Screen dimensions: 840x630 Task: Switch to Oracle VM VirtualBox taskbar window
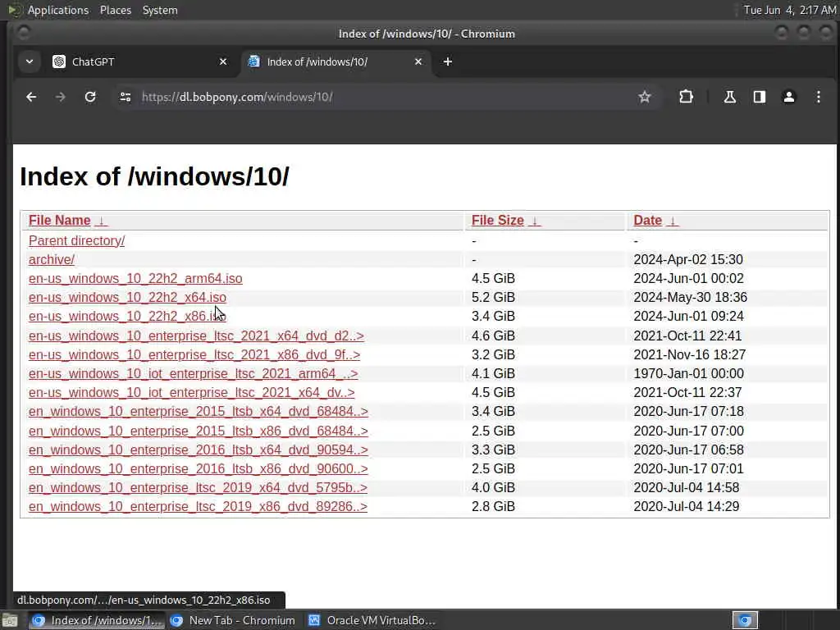point(373,620)
